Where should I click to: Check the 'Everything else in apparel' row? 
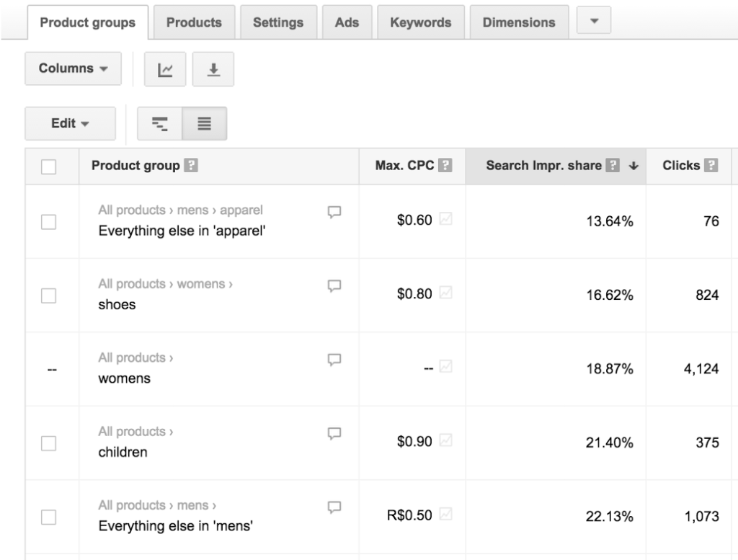pyautogui.click(x=49, y=221)
